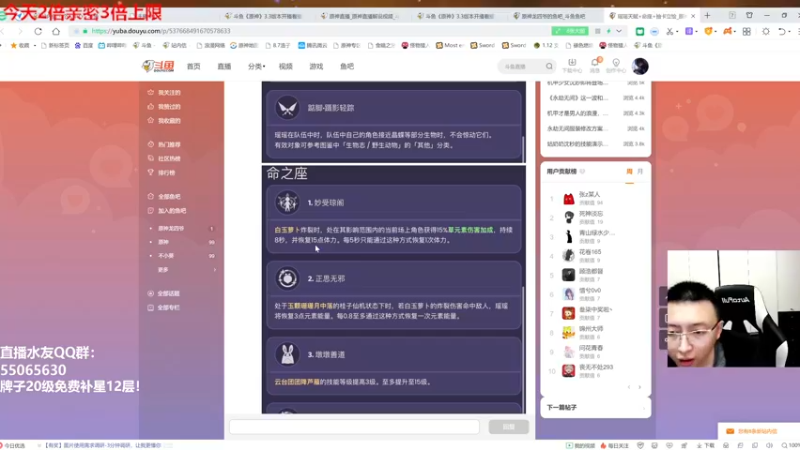800x450 pixels.
Task: Switch to the 原神龙四爷的鱼吧 browser tab
Action: pos(552,16)
